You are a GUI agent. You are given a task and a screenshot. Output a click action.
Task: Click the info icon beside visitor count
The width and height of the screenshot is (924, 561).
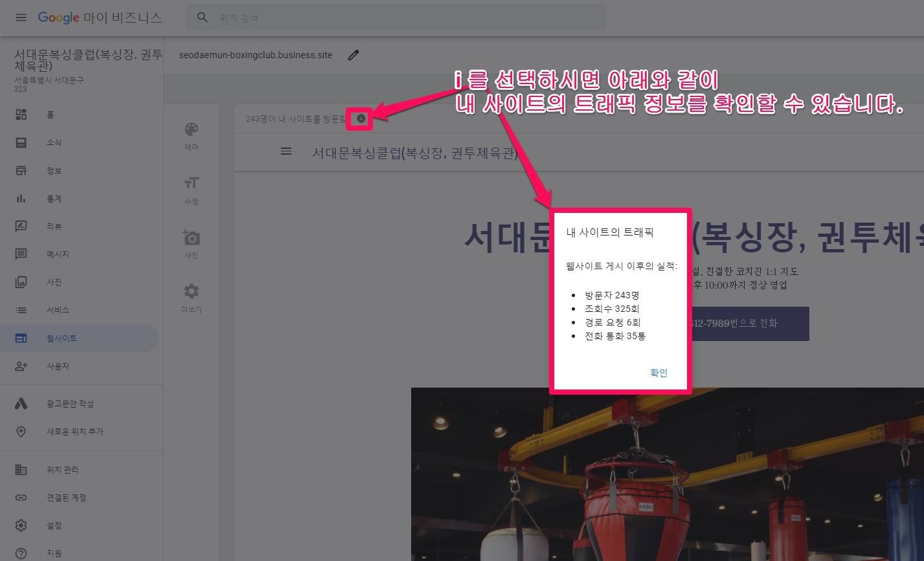tap(361, 118)
